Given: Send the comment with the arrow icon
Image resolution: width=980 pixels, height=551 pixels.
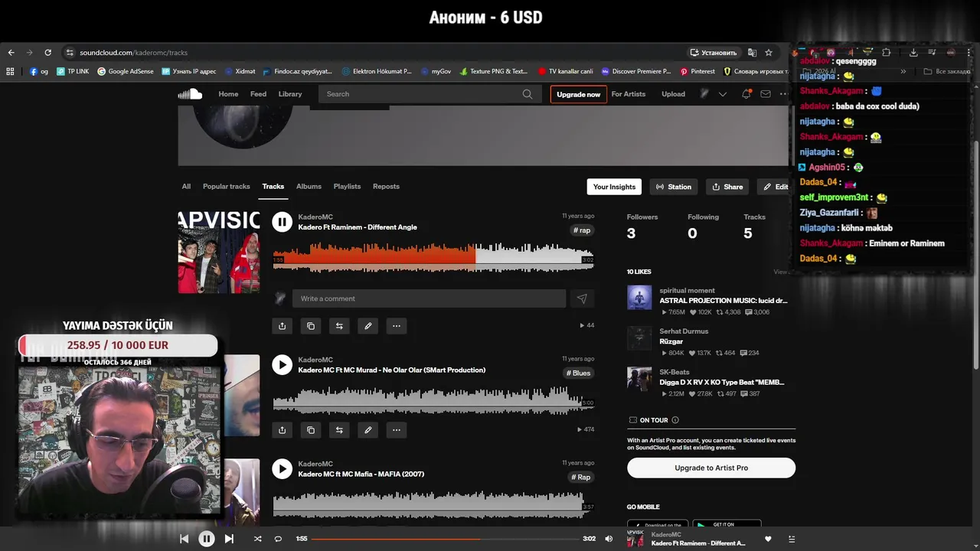Looking at the screenshot, I should 582,298.
